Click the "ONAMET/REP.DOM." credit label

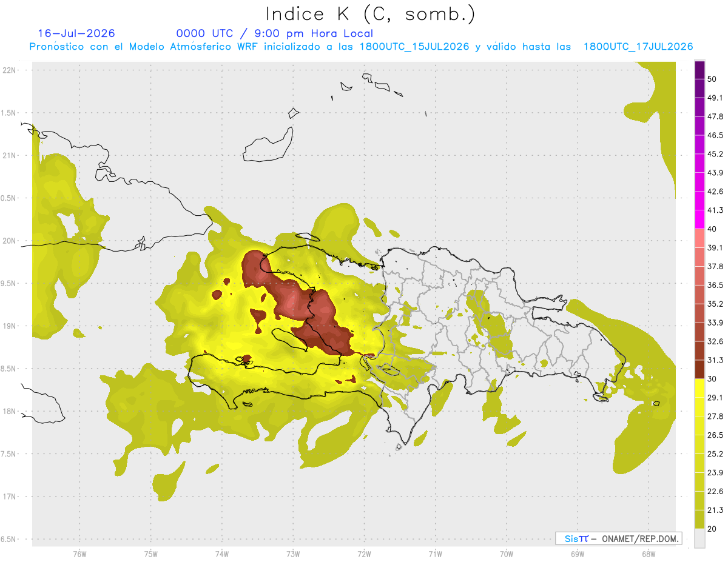click(639, 538)
